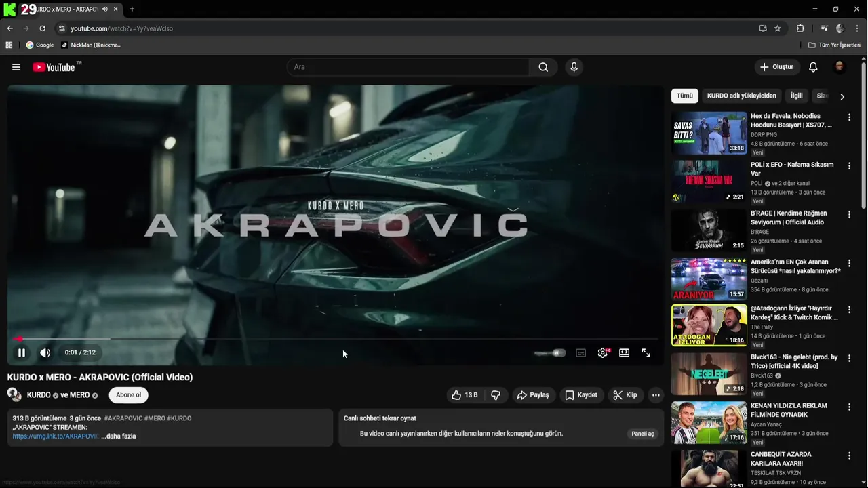
Task: Open Hex da Favela video thumbnail
Action: (x=709, y=133)
